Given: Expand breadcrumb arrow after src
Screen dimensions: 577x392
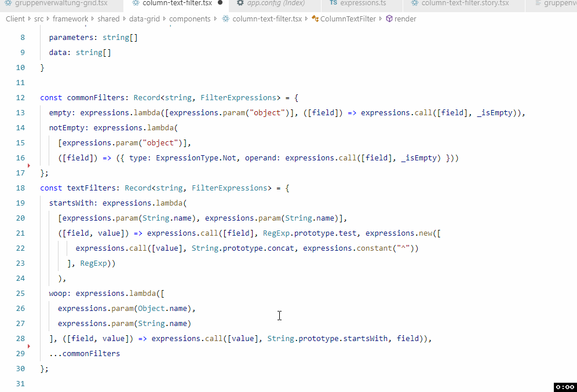Looking at the screenshot, I should 48,19.
